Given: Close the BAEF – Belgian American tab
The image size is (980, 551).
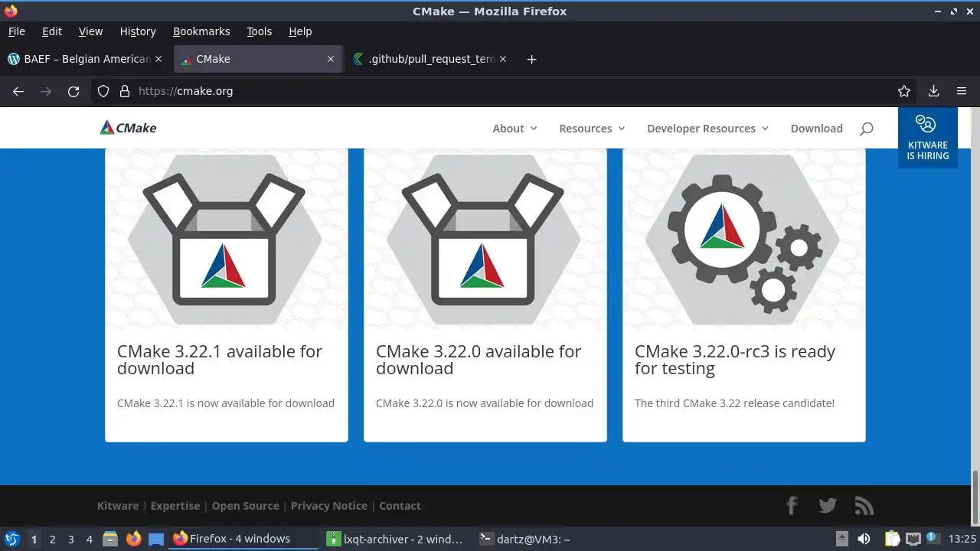Looking at the screenshot, I should tap(158, 59).
